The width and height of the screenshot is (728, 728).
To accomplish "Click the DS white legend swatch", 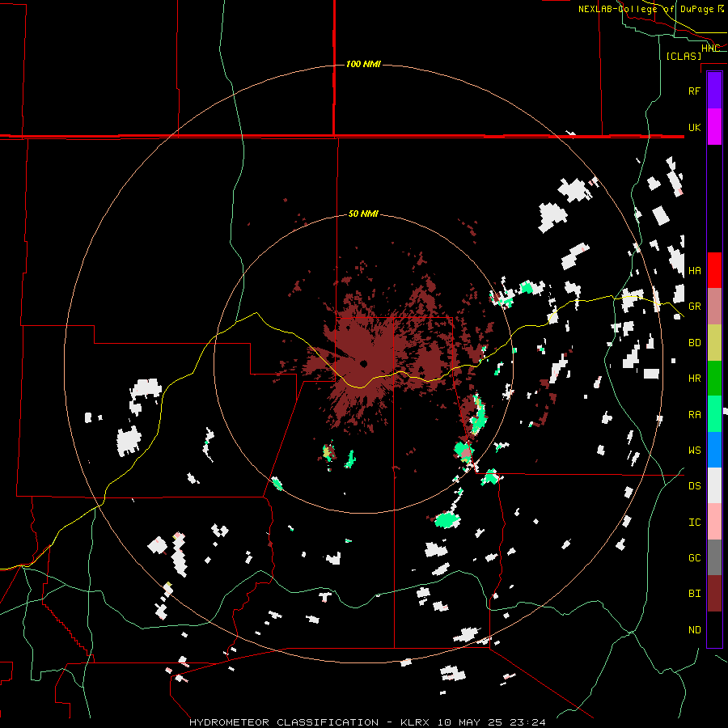I will pyautogui.click(x=714, y=485).
